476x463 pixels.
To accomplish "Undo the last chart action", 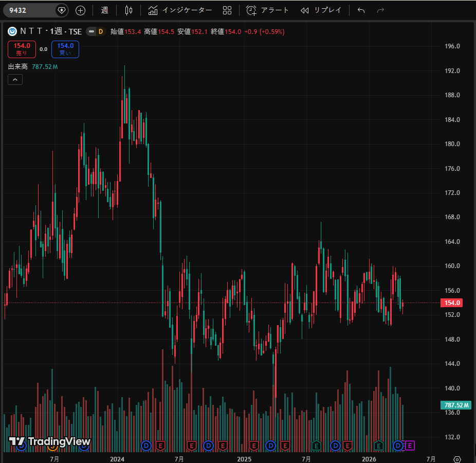I will (361, 10).
